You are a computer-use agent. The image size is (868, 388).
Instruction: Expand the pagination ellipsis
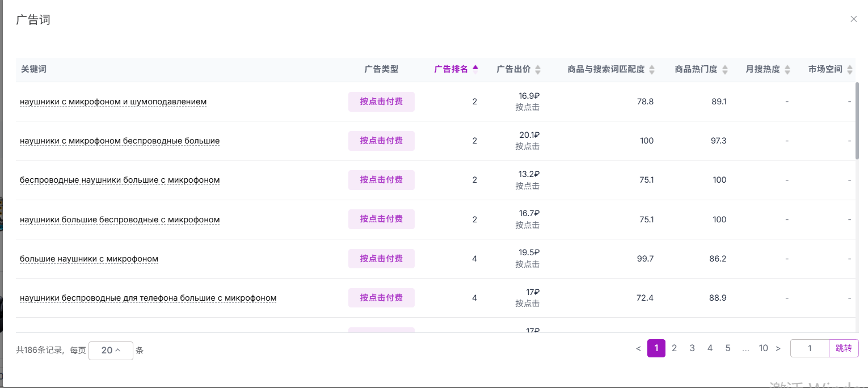point(745,348)
